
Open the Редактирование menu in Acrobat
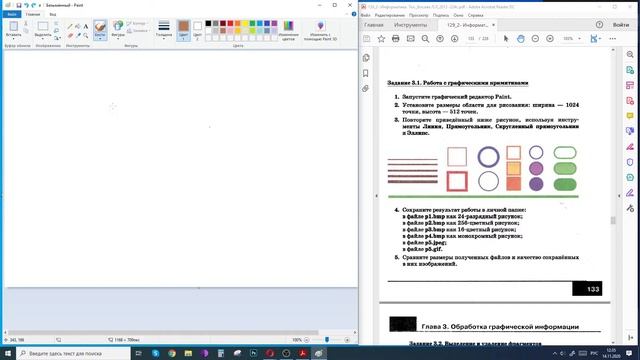(x=389, y=15)
